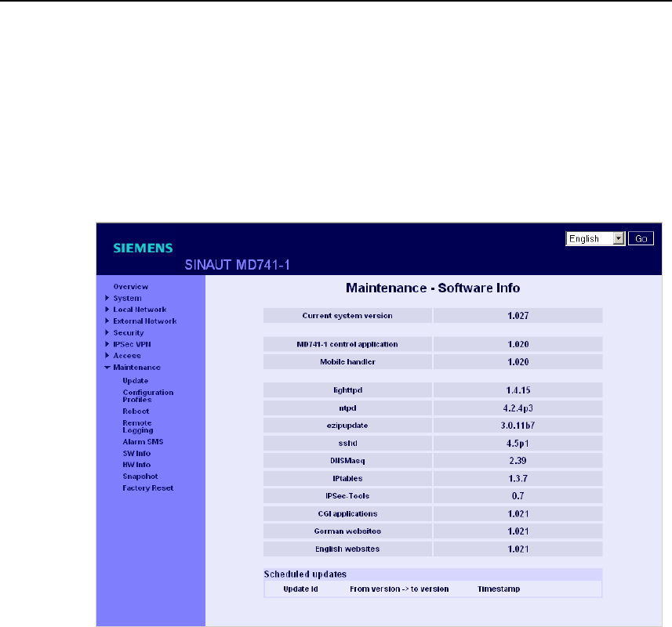Select the IPtables version 1.3.7

point(518,478)
